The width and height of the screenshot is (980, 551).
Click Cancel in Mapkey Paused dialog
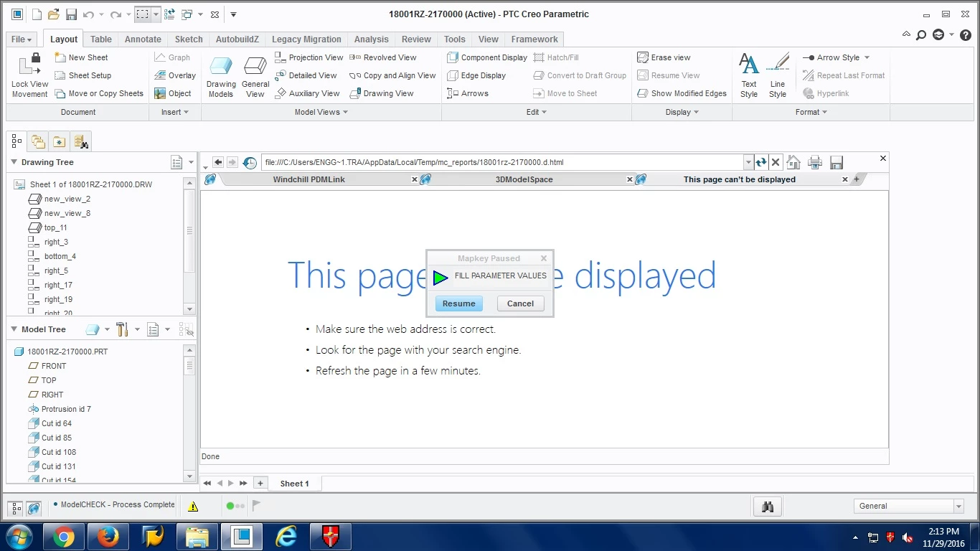[520, 303]
